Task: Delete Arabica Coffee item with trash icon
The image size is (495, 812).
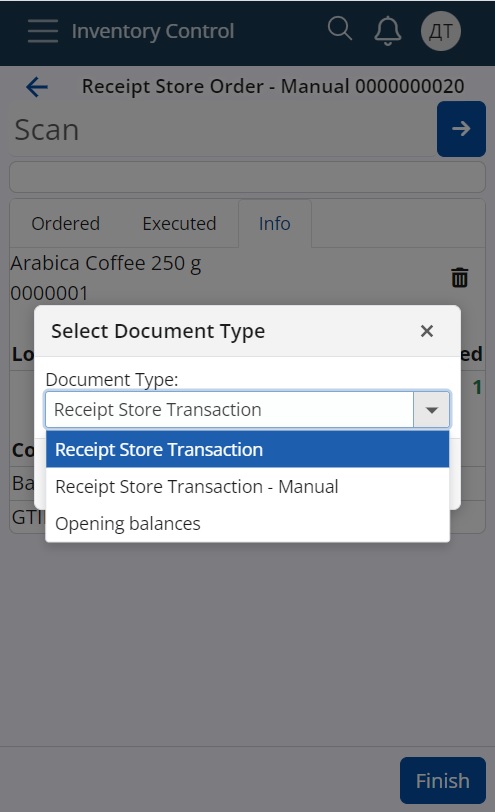Action: click(459, 278)
